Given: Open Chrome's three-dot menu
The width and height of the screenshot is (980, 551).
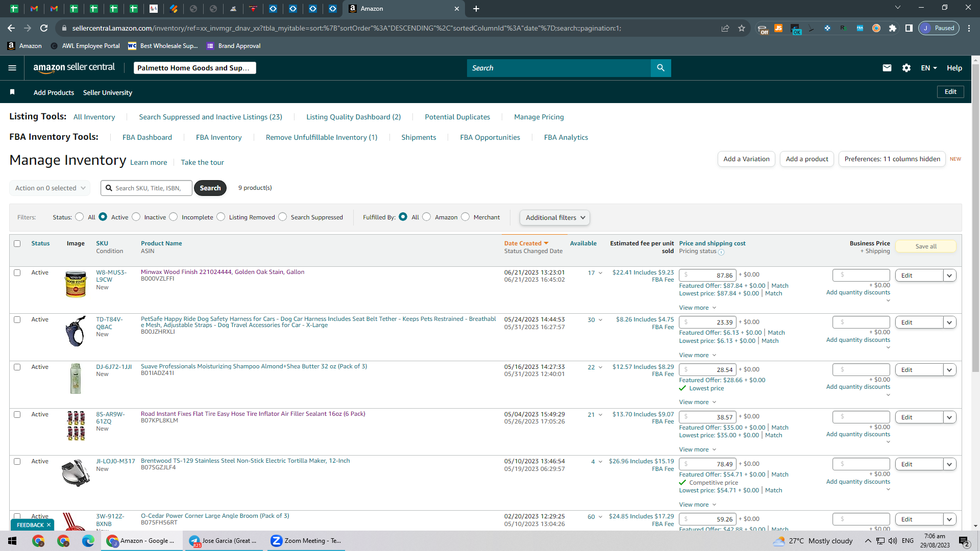Looking at the screenshot, I should click(x=969, y=28).
